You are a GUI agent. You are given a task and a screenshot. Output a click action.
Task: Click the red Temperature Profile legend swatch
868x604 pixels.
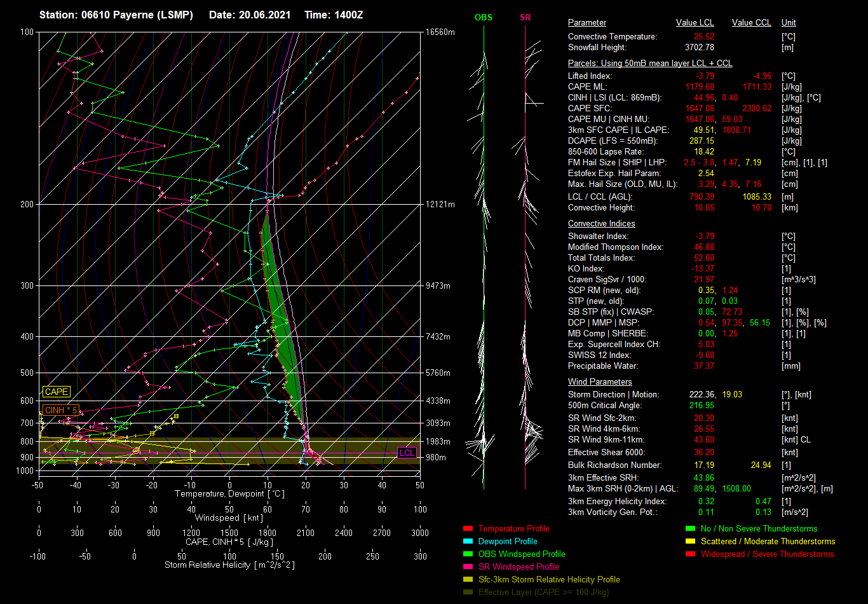click(468, 529)
